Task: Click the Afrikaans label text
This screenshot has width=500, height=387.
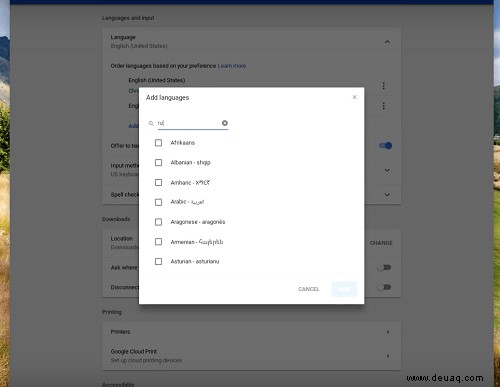Action: [183, 143]
